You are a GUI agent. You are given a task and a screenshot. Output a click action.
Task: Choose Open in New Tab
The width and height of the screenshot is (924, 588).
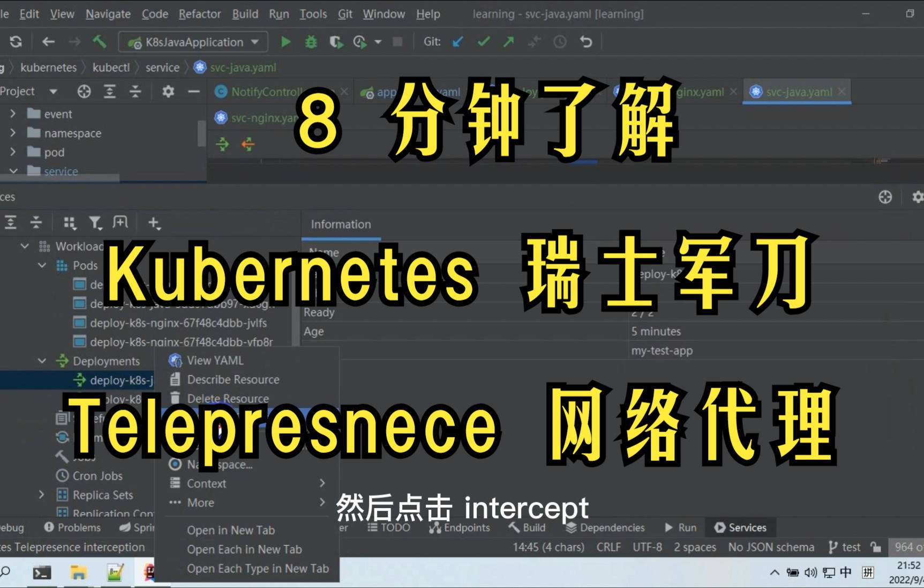click(247, 530)
